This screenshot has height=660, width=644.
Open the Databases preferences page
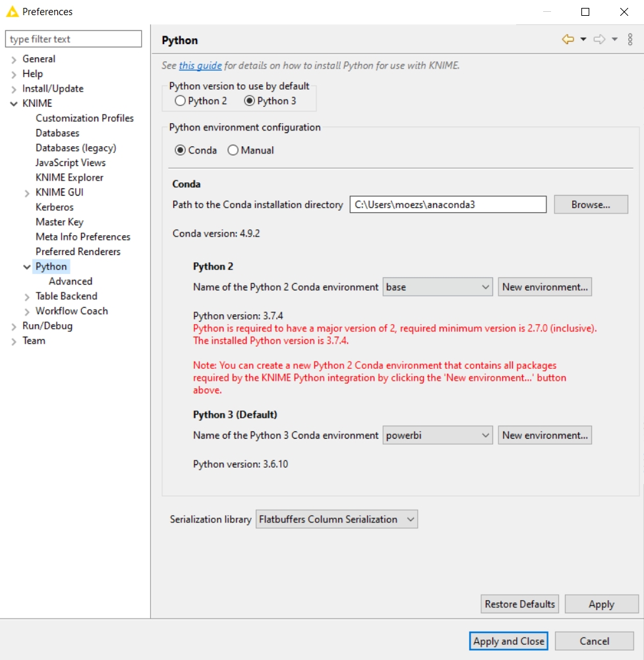[x=57, y=133]
